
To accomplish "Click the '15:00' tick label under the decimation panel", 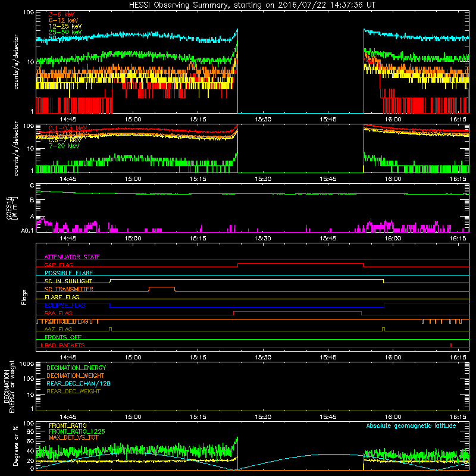I will coord(133,417).
